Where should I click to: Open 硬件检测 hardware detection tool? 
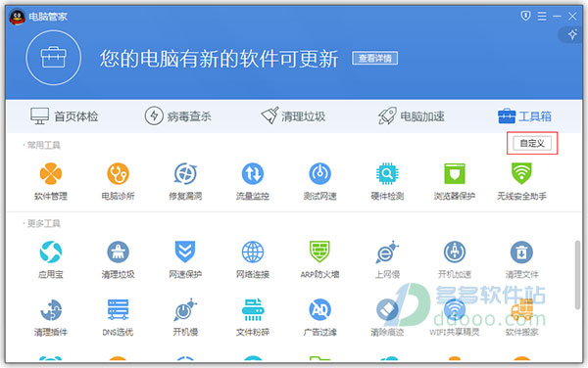pyautogui.click(x=387, y=181)
